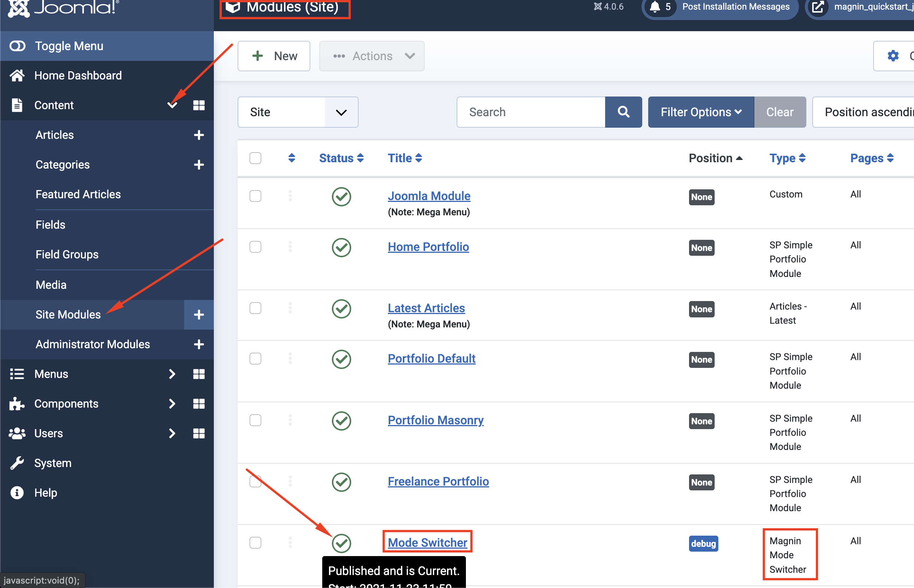
Task: Open the Content dashboard grid icon
Action: (199, 105)
